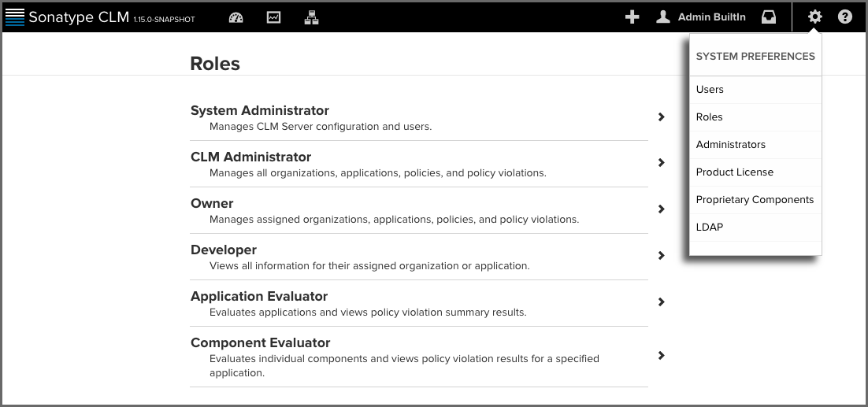Expand the System Administrator role chevron
This screenshot has height=407, width=868.
tap(661, 117)
